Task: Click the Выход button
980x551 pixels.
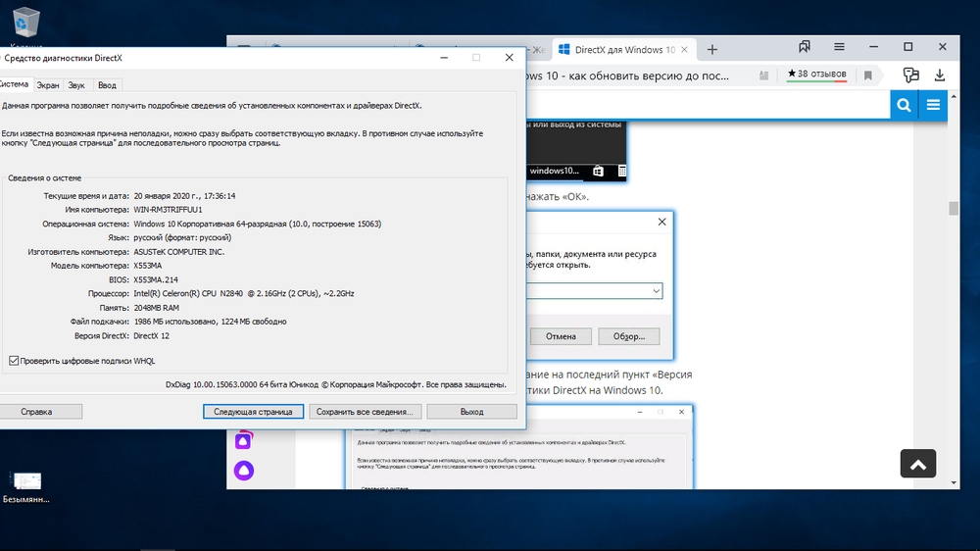Action: tap(471, 412)
